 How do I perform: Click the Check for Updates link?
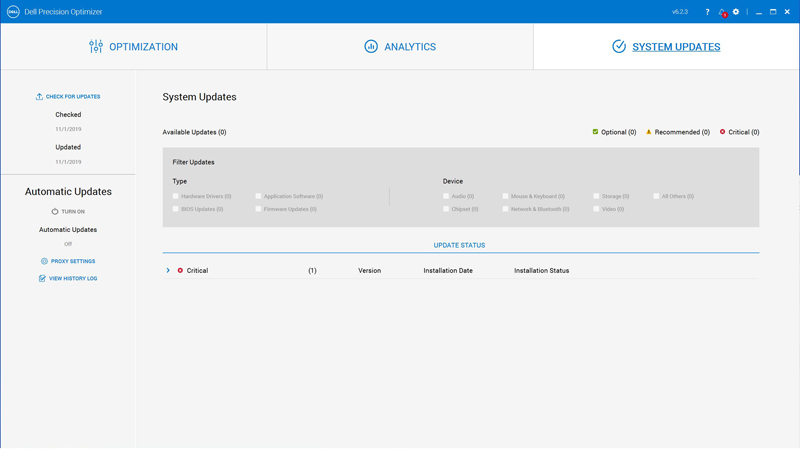(x=73, y=97)
